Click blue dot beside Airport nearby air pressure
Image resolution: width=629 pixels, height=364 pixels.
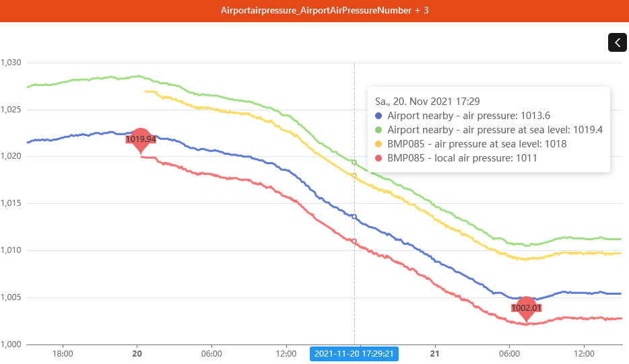[379, 115]
